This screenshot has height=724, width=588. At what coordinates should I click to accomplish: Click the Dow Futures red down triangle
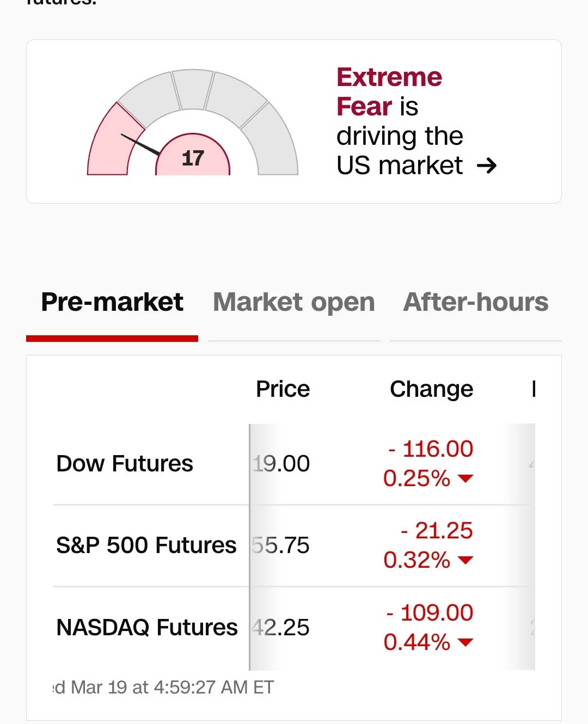click(465, 478)
